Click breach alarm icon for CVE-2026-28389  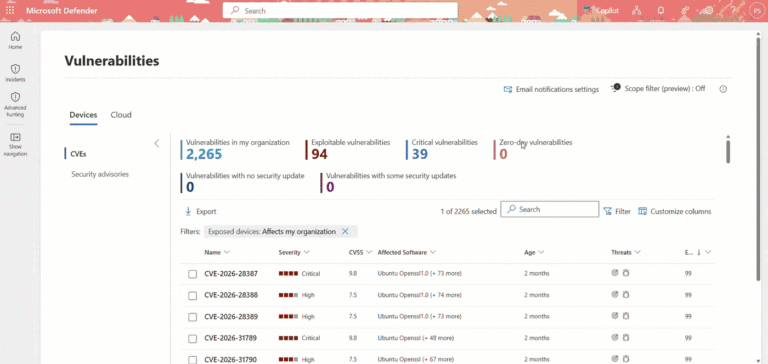626,316
